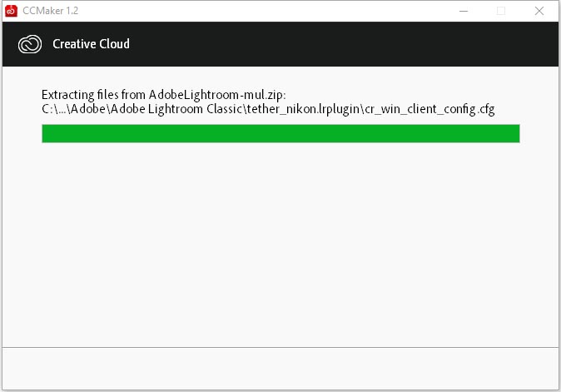Screen dimensions: 561x392
Task: Click the green extraction progress bar
Action: click(280, 133)
